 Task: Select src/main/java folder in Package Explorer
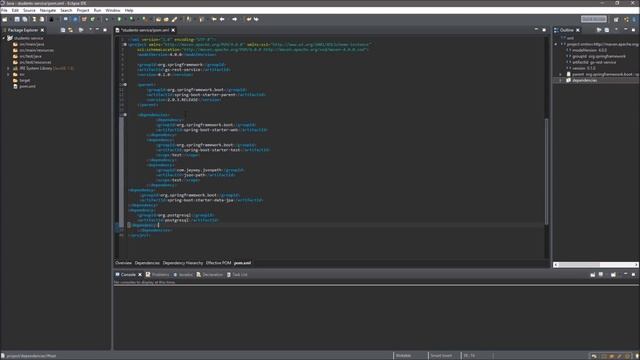(31, 44)
